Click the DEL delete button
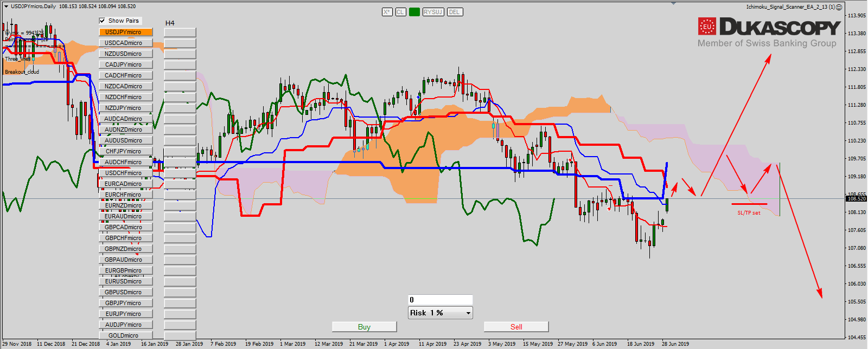 pyautogui.click(x=454, y=12)
